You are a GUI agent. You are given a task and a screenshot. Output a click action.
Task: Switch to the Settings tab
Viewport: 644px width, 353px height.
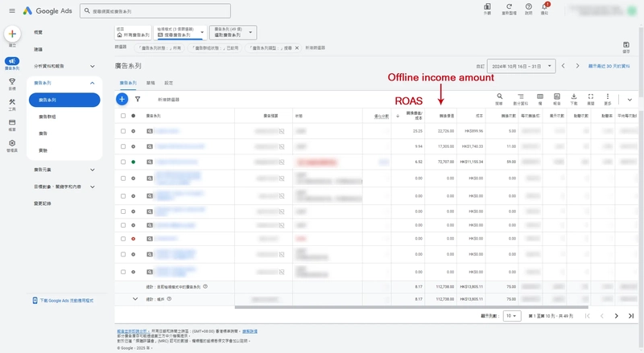[169, 83]
